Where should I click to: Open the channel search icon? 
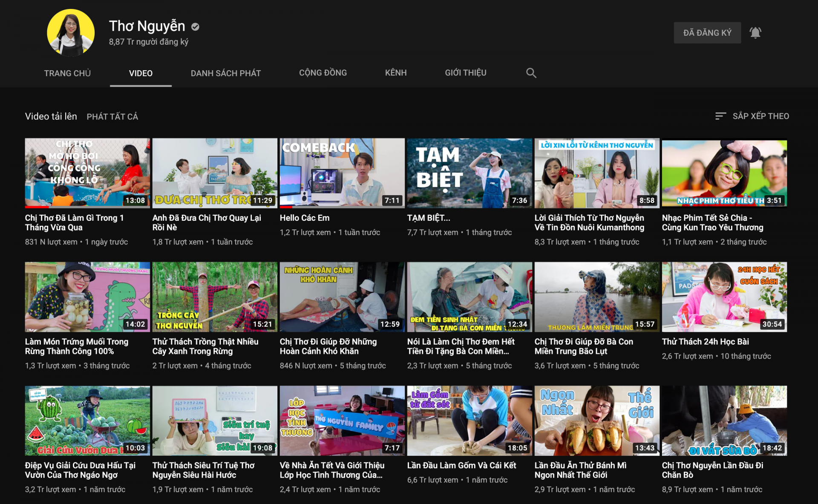(x=531, y=73)
